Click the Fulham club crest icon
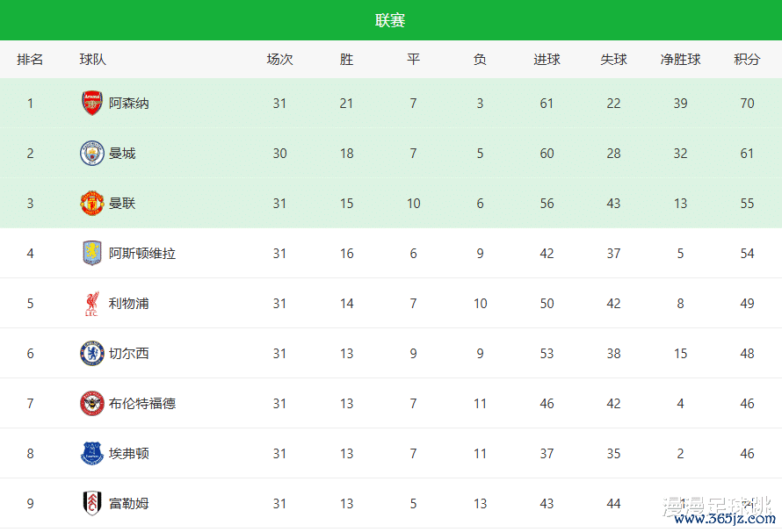The height and width of the screenshot is (532, 782). click(x=91, y=504)
